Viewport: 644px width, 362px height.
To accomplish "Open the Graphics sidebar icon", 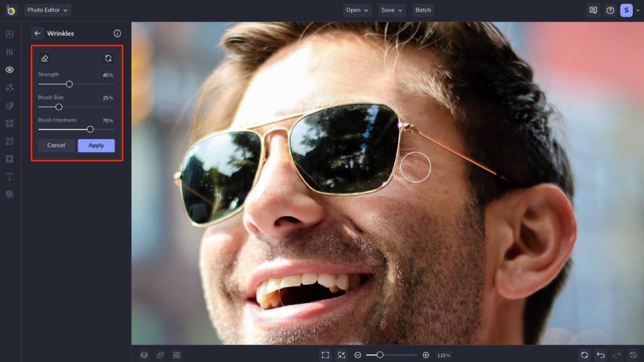I will [10, 141].
